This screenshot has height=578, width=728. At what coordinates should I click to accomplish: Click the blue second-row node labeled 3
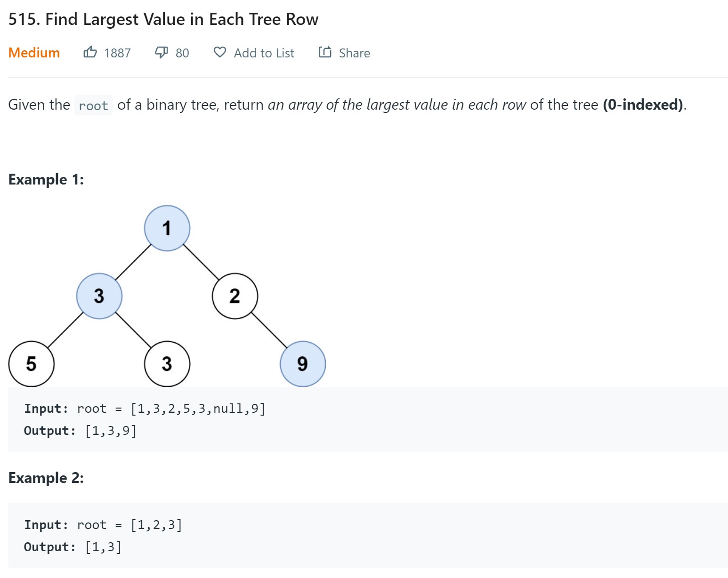(x=99, y=296)
